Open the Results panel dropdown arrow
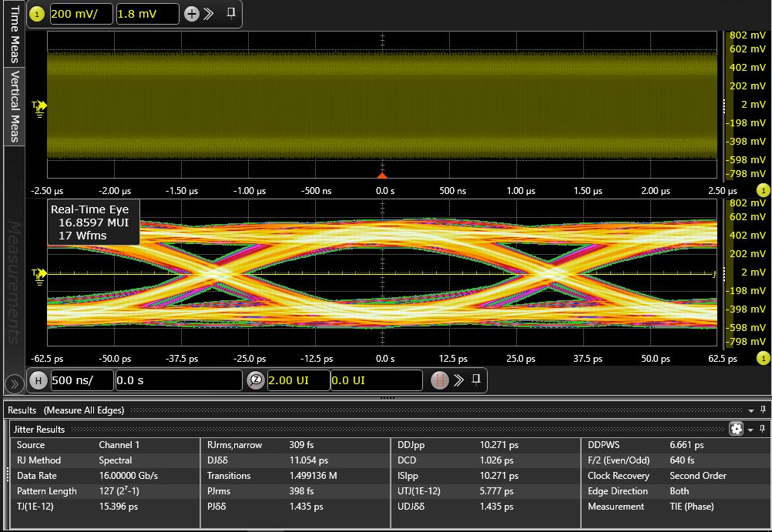The image size is (772, 532). coord(751,410)
